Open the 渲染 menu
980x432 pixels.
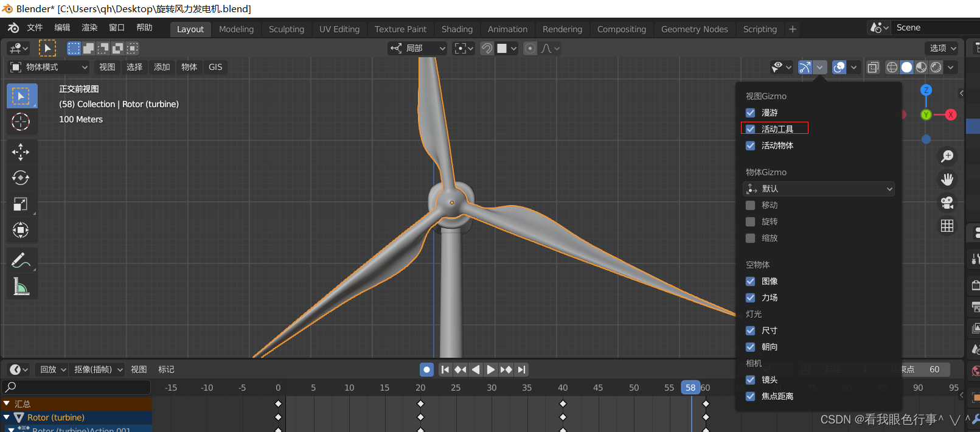[x=89, y=28]
